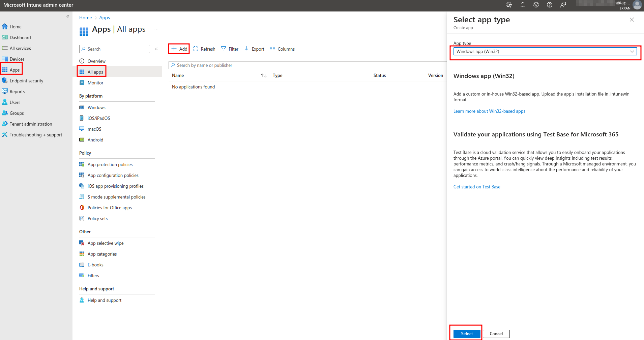Click the Refresh toolbar icon
Screen dimensions: 644x340
[x=196, y=49]
